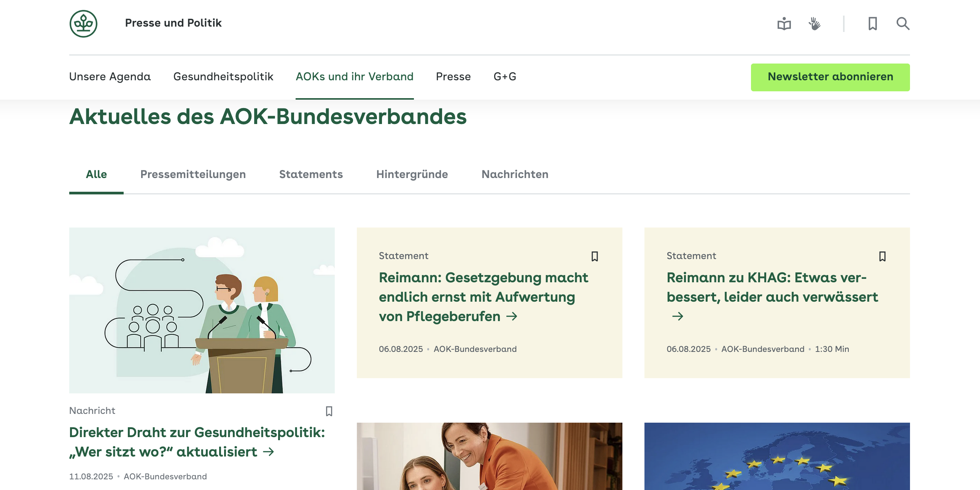980x490 pixels.
Task: Open G+G menu item
Action: pyautogui.click(x=505, y=76)
